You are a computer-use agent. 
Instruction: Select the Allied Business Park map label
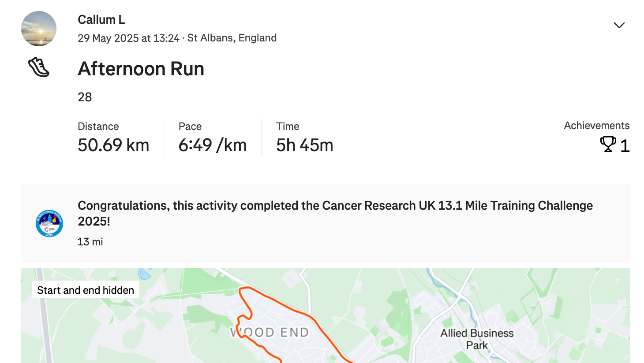(477, 339)
